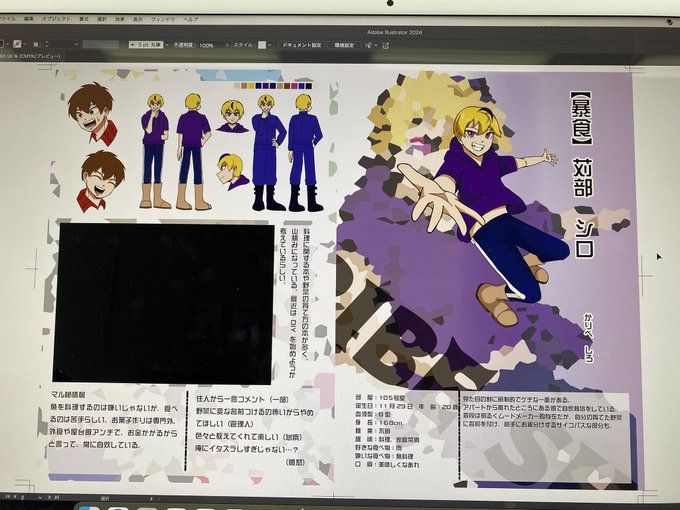Image resolution: width=680 pixels, height=510 pixels.
Task: Select the かりべ しろ furigana text
Action: (x=588, y=337)
